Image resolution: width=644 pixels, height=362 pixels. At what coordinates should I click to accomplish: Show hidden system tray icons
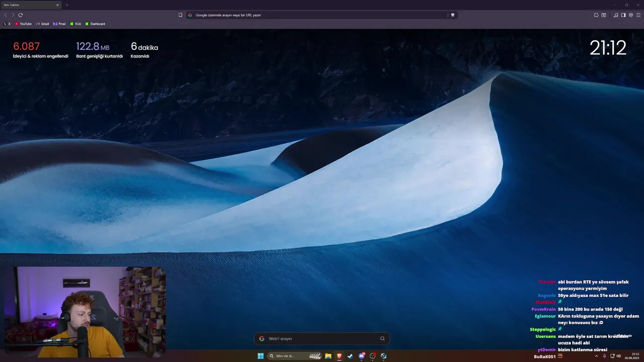coord(597,356)
